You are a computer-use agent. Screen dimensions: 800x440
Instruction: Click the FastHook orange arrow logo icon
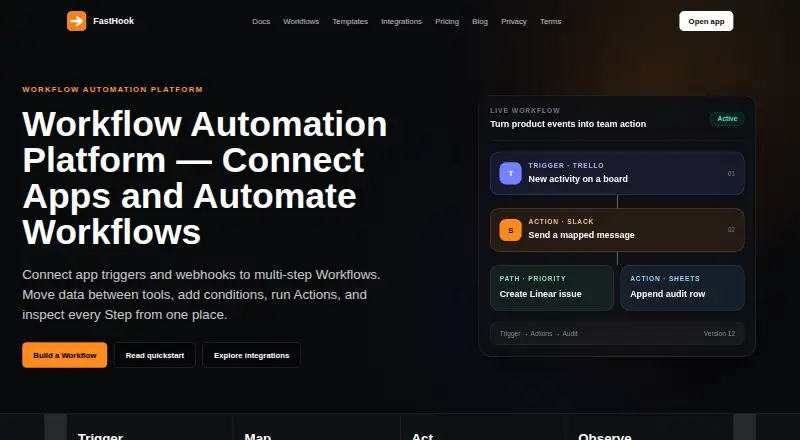[77, 21]
